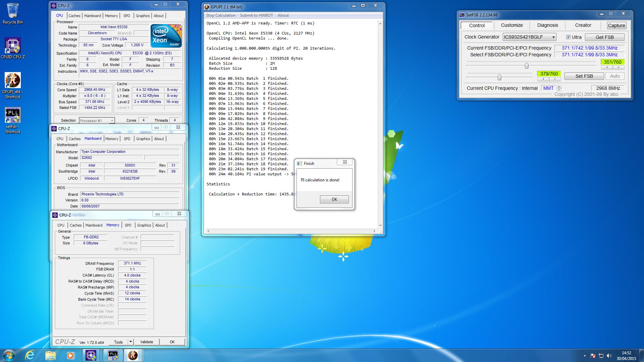Open the About menu in GPUPI
The image size is (644, 362).
[x=283, y=15]
